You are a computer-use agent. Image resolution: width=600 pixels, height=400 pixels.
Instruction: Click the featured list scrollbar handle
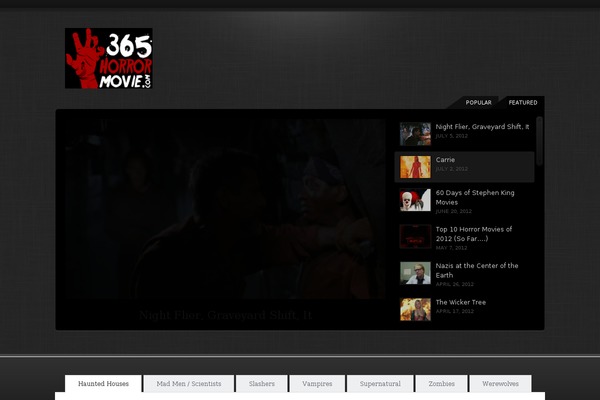pos(540,141)
